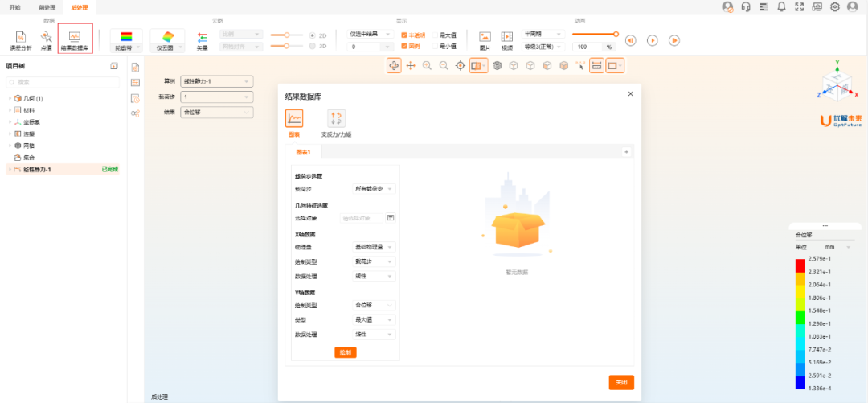Click the zoom in magnifier

point(428,65)
